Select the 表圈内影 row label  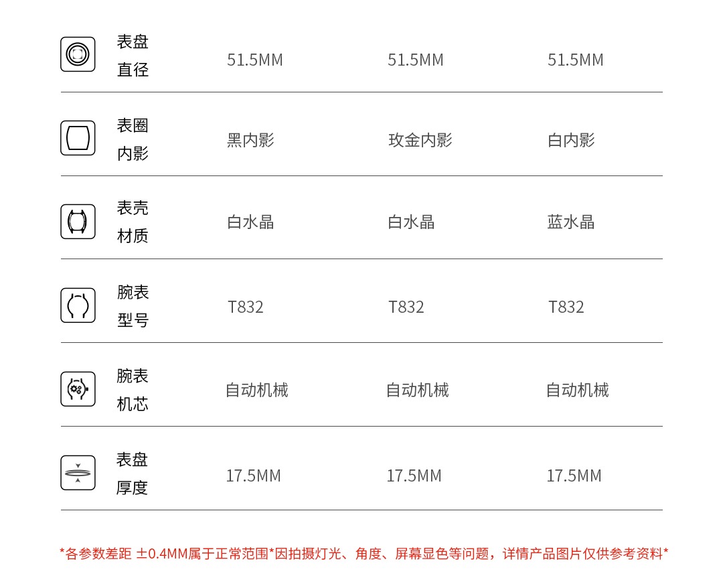pos(133,139)
